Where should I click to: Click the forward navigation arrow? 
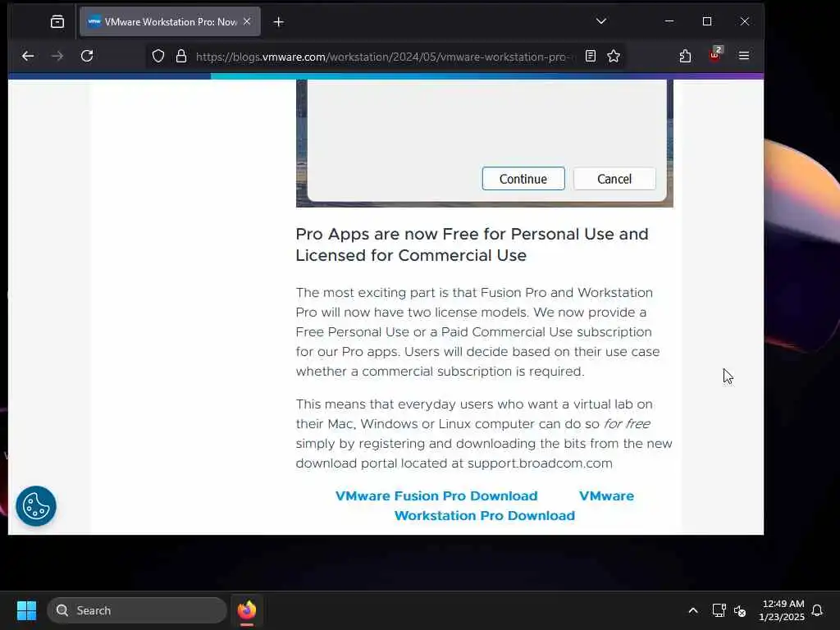tap(57, 56)
